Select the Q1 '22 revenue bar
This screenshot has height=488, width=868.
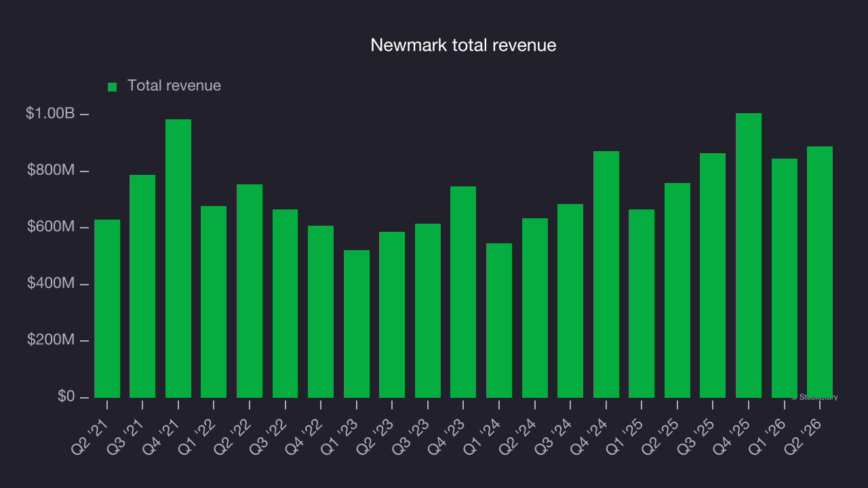214,302
